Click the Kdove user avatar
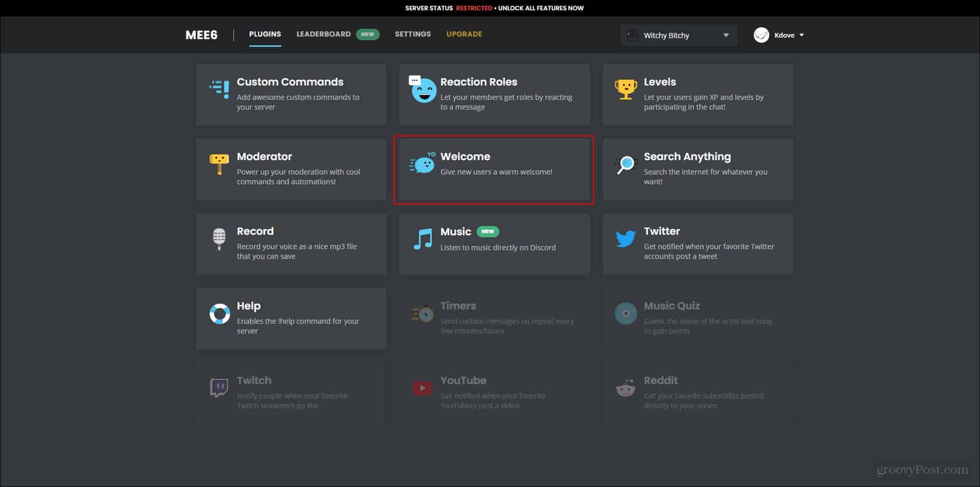This screenshot has height=487, width=980. coord(762,35)
